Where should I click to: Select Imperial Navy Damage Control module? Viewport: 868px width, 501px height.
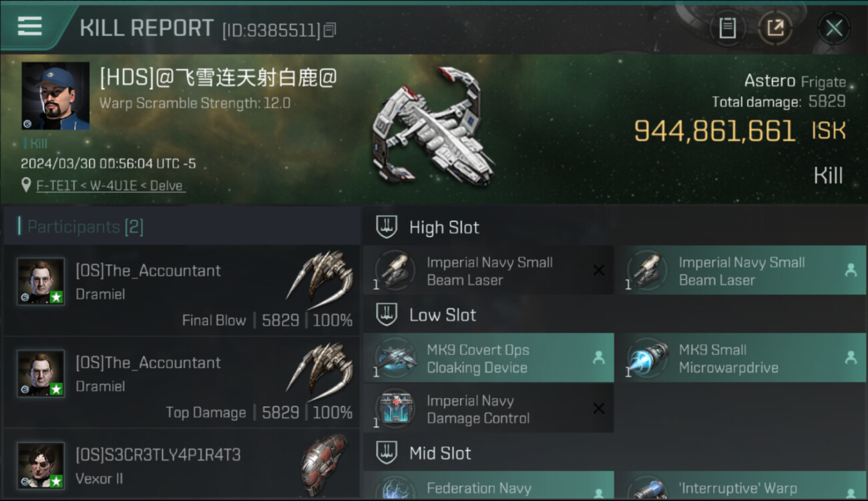pyautogui.click(x=488, y=409)
